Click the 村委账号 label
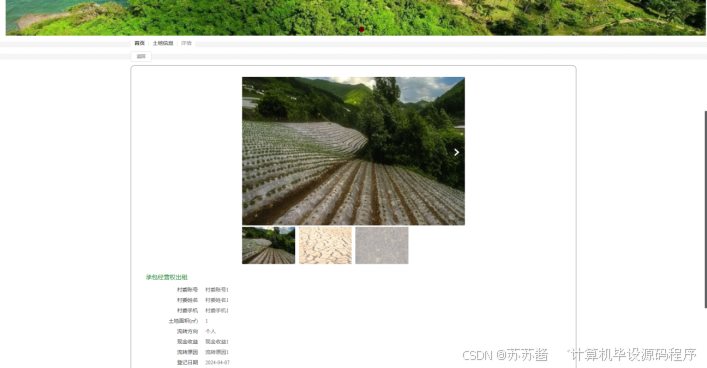707x368 pixels. click(x=187, y=290)
